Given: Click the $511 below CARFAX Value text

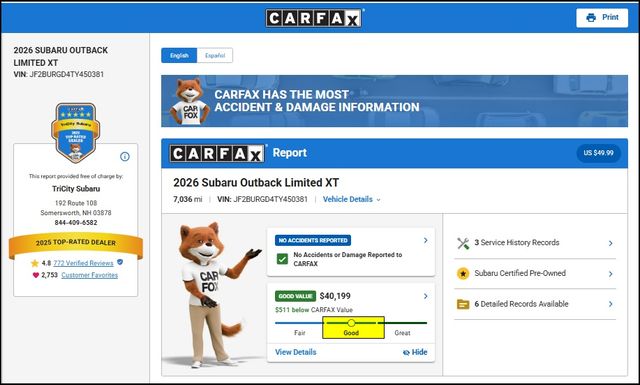Looking at the screenshot, I should (314, 310).
